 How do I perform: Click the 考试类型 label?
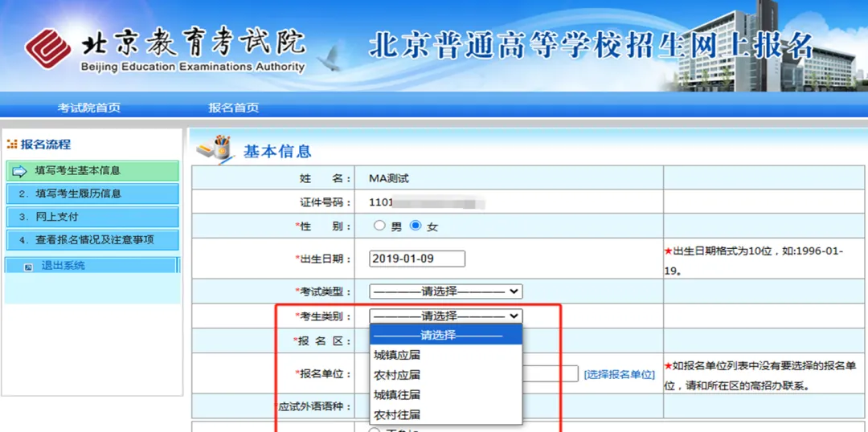[324, 291]
